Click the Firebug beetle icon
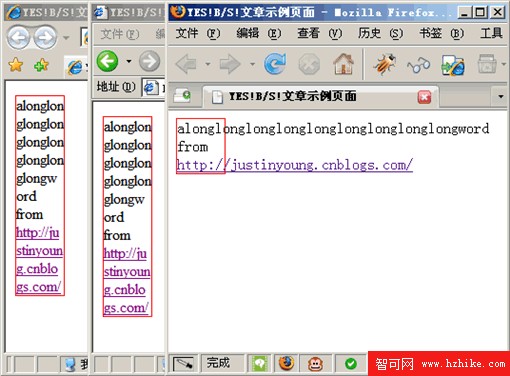 (385, 64)
